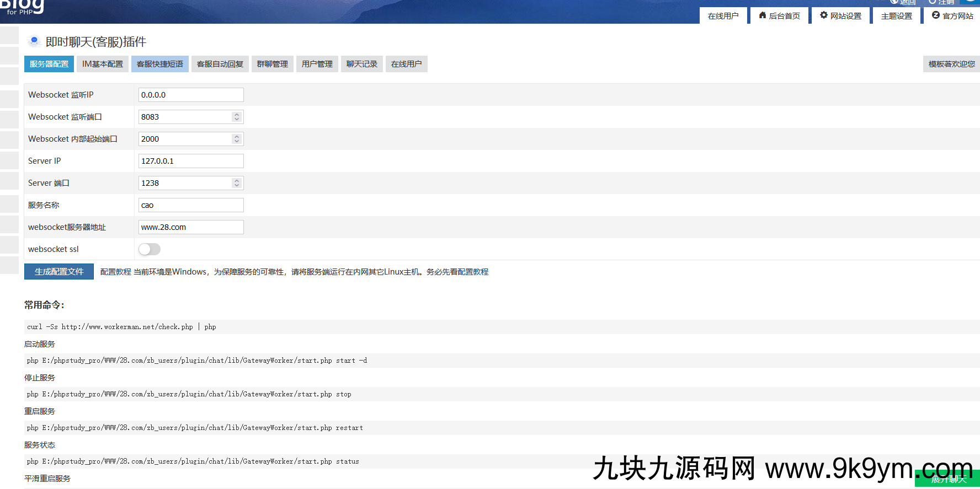The image size is (980, 489).
Task: Click the Websocket 内部起始端口 spinner arrows
Action: point(237,139)
